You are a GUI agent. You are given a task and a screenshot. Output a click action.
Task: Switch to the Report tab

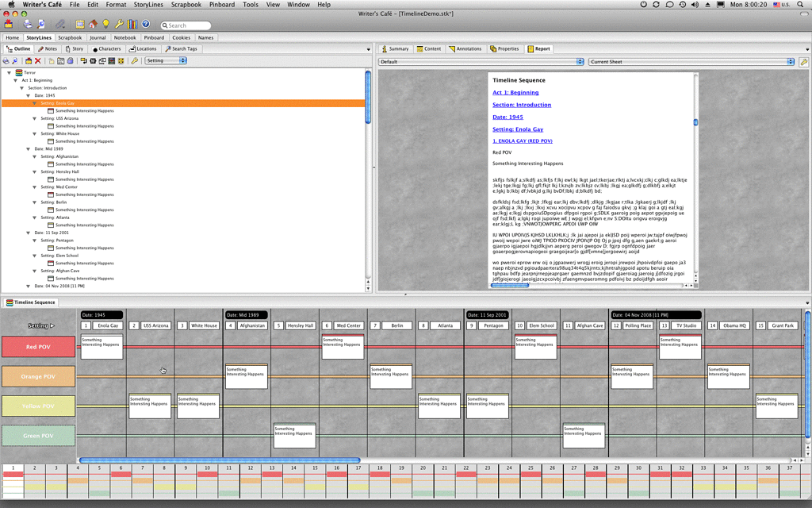point(538,48)
